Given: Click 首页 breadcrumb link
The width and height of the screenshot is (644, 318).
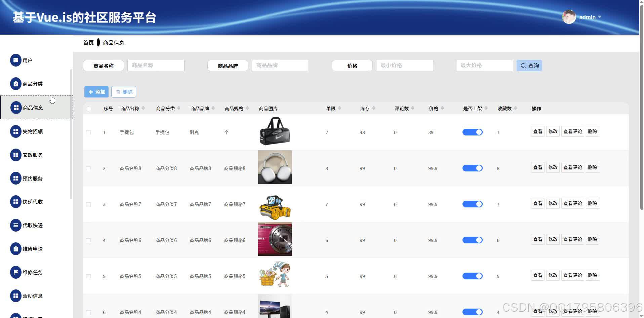Looking at the screenshot, I should tap(88, 43).
